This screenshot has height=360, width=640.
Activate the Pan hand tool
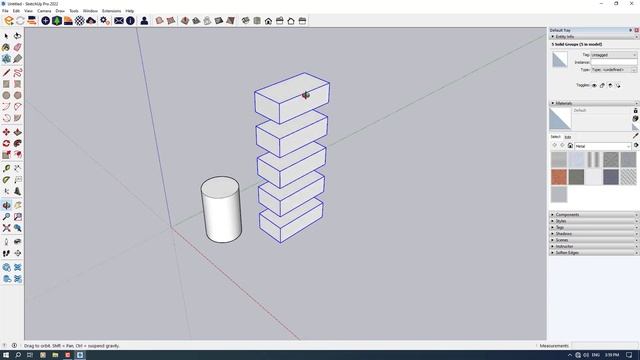[18, 205]
